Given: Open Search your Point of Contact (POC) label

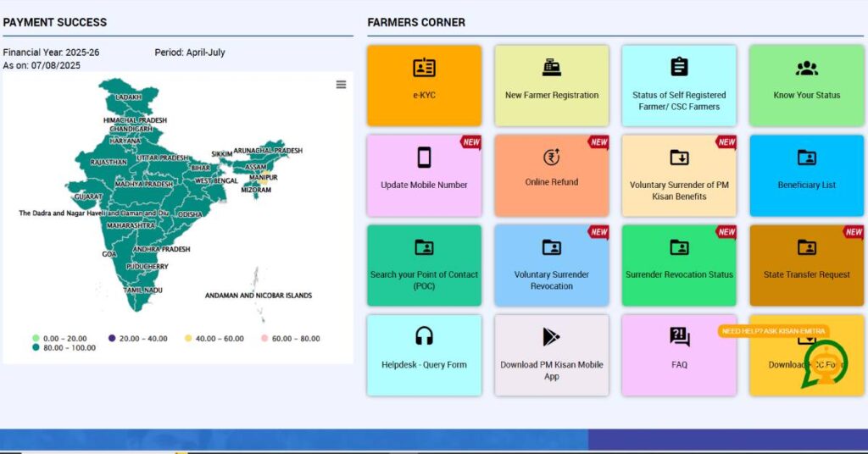Looking at the screenshot, I should (x=424, y=280).
